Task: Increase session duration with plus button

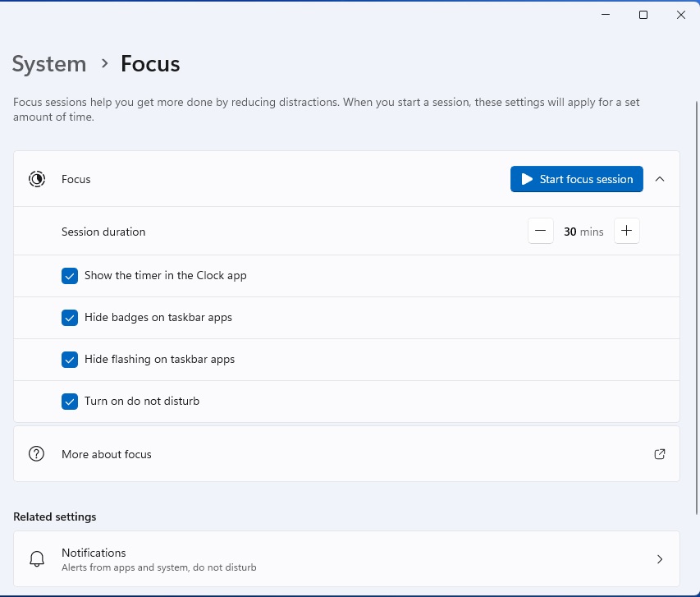Action: click(x=626, y=231)
